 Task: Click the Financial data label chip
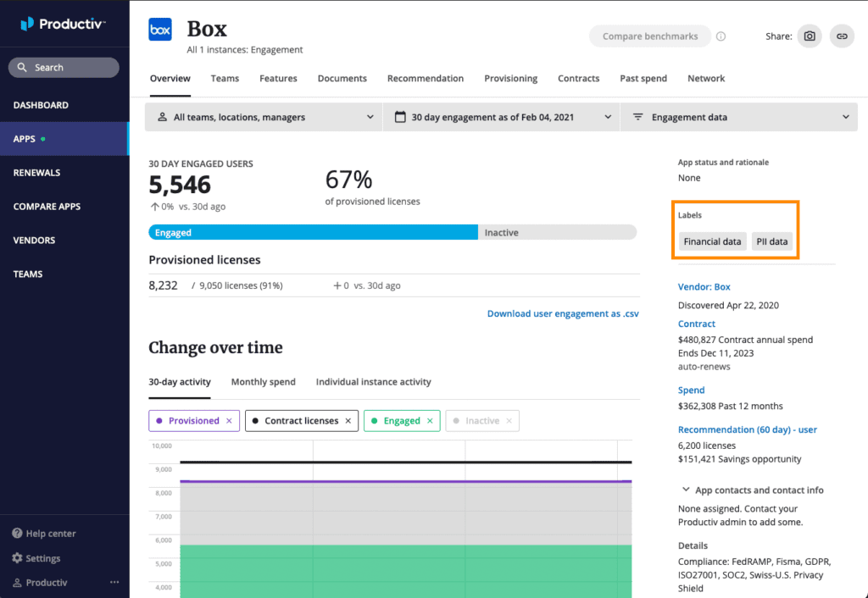(712, 241)
